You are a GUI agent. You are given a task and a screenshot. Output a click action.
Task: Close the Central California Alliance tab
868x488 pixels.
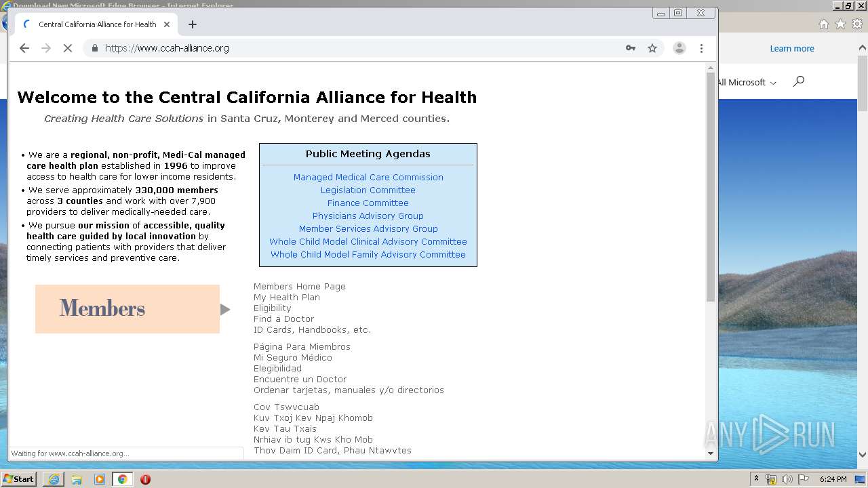167,24
